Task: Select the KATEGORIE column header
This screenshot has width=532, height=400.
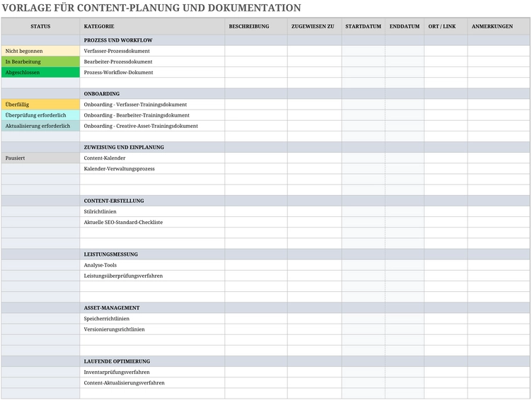Action: pos(152,26)
